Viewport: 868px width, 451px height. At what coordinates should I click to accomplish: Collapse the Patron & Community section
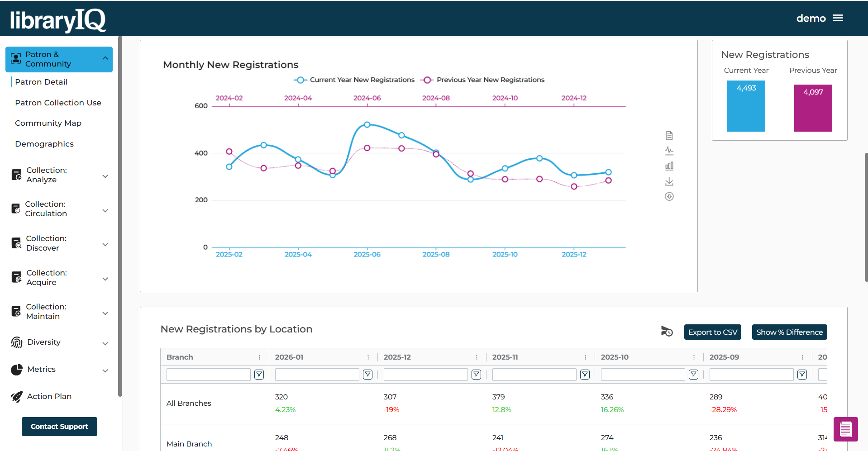point(59,59)
